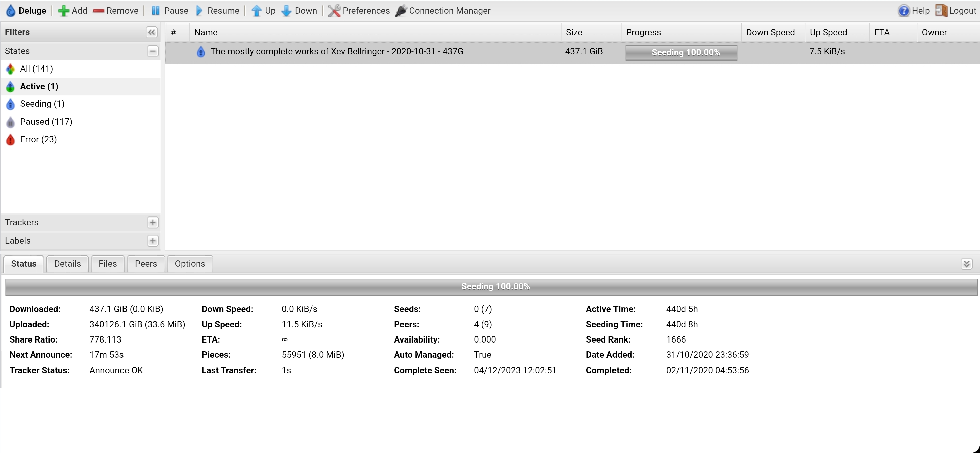Viewport: 980px width, 453px height.
Task: Click the Deluge logo icon
Action: [11, 11]
